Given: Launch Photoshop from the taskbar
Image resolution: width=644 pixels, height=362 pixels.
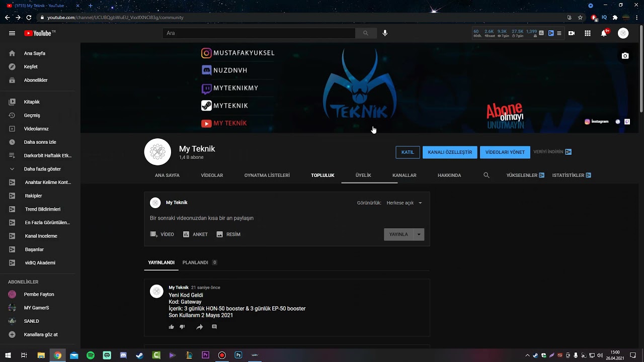Looking at the screenshot, I should (x=238, y=355).
